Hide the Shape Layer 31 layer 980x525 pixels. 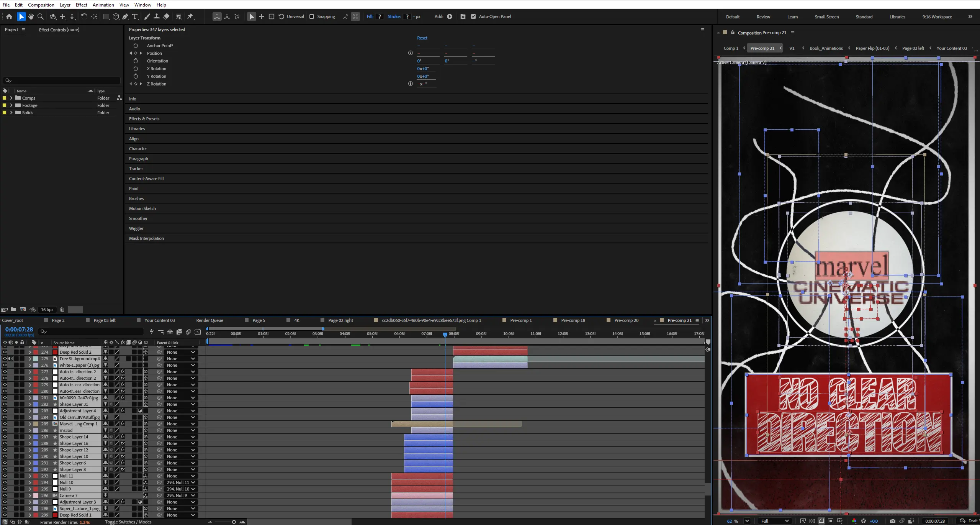click(5, 404)
